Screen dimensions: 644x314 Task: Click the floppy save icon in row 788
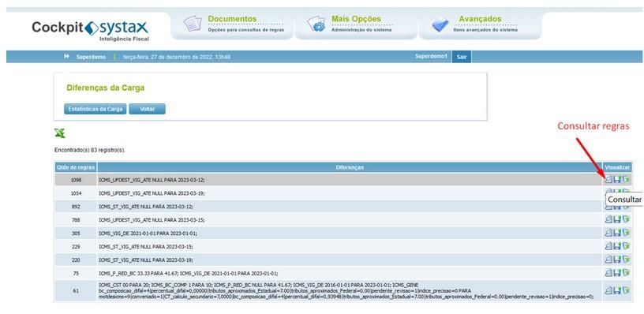(x=617, y=219)
